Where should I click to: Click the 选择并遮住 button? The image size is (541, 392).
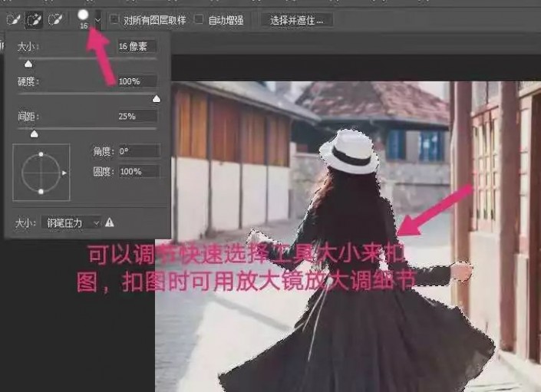pyautogui.click(x=296, y=21)
